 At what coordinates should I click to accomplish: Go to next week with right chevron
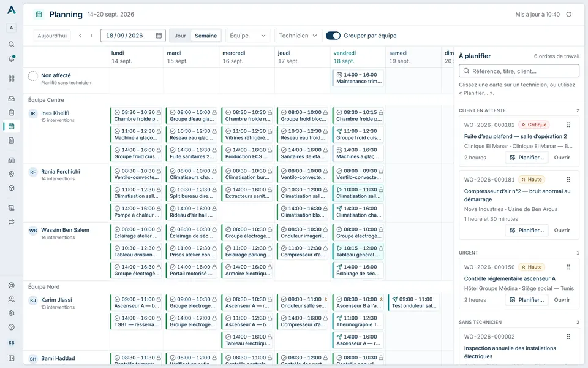[x=91, y=36]
